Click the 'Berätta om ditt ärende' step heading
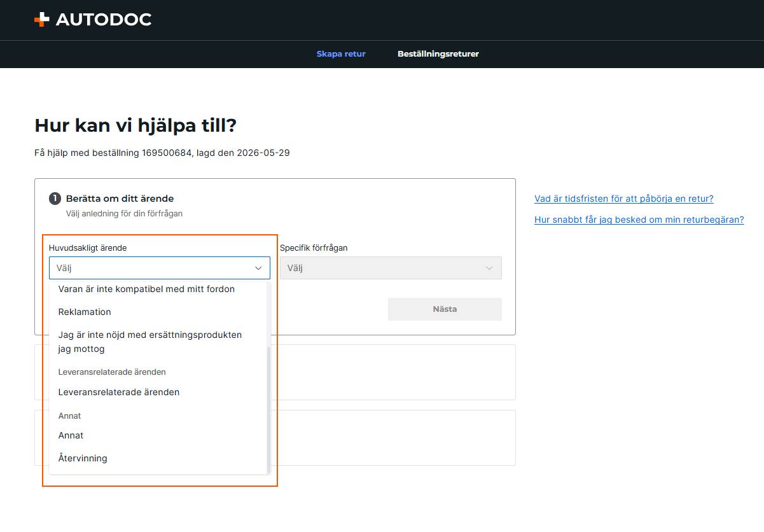The image size is (764, 532). tap(120, 199)
